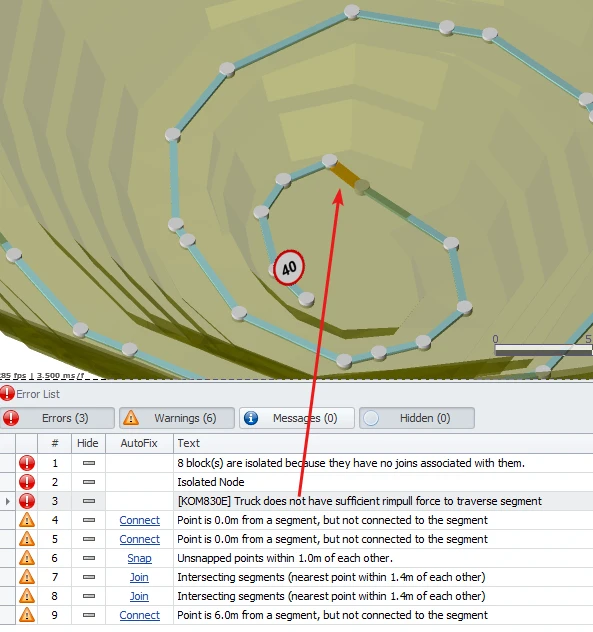Click the 40 speed limit sign on the road

coord(289,268)
